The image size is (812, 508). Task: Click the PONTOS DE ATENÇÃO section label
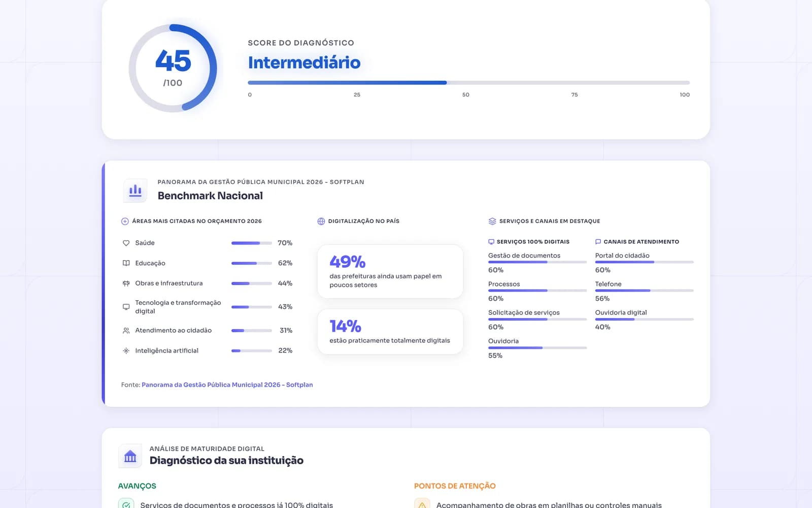coord(455,486)
